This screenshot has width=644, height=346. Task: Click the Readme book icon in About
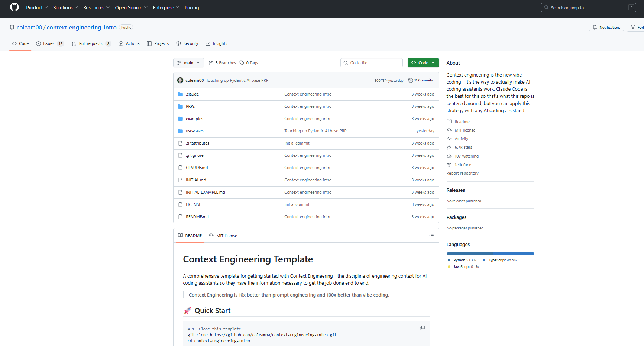tap(449, 122)
